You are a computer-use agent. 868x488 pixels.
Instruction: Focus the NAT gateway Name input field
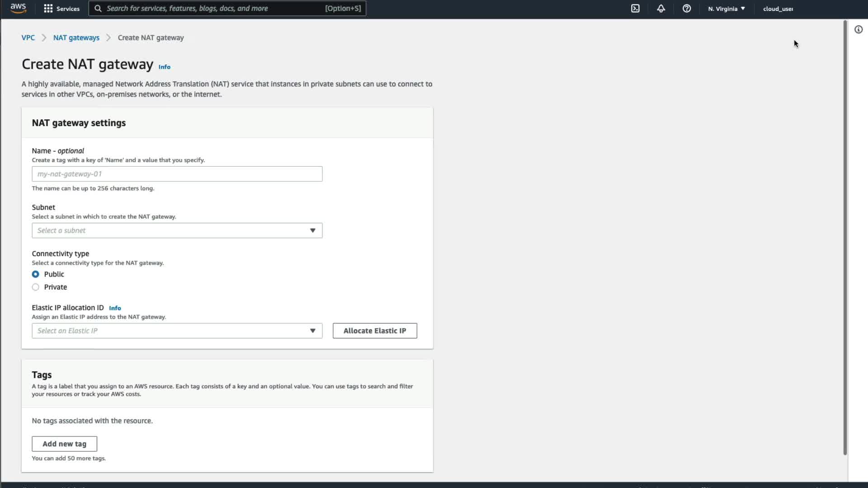[x=177, y=174]
